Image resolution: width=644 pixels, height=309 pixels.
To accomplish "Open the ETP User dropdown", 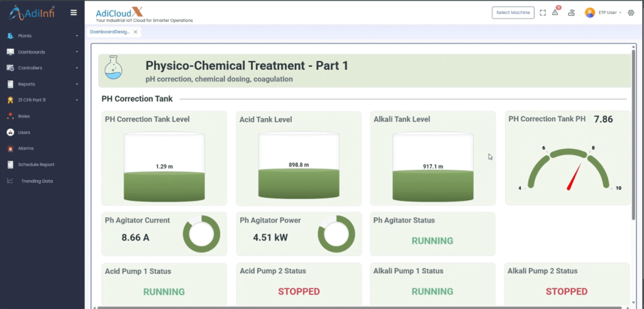I will (x=610, y=13).
